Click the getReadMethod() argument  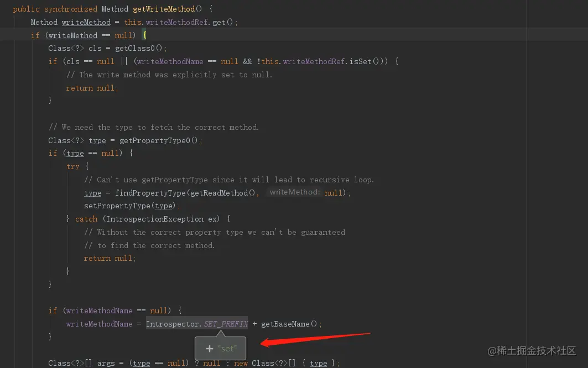tap(223, 193)
